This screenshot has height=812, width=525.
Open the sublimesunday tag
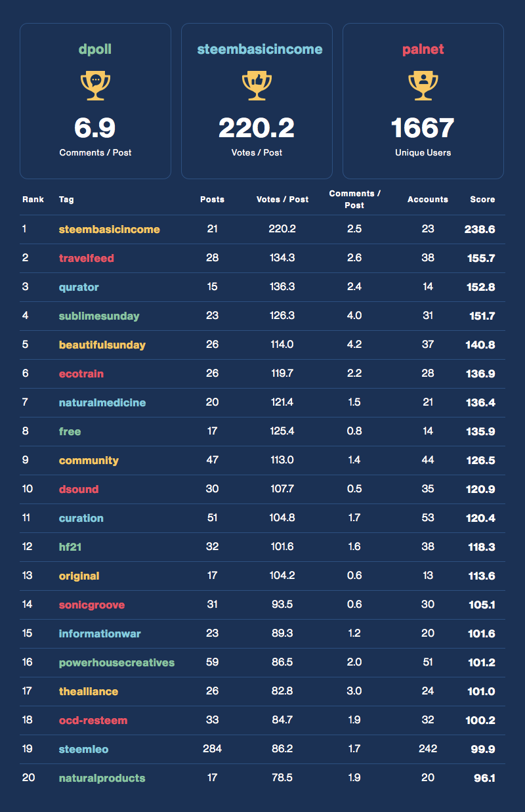99,316
